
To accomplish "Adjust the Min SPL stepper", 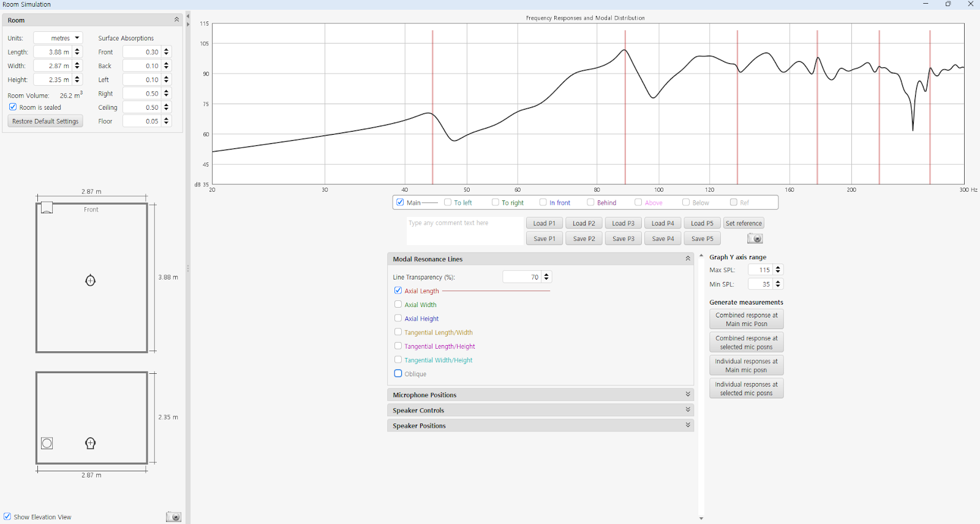I will click(x=778, y=284).
